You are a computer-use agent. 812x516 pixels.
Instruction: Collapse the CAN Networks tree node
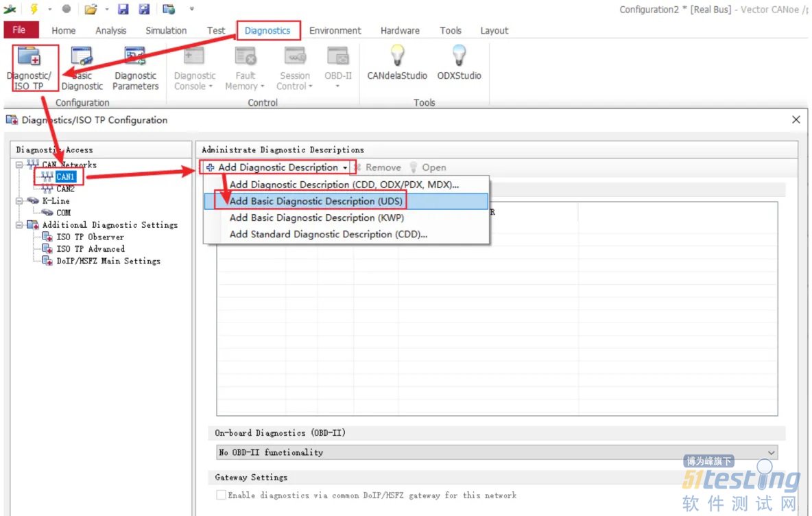[x=19, y=165]
